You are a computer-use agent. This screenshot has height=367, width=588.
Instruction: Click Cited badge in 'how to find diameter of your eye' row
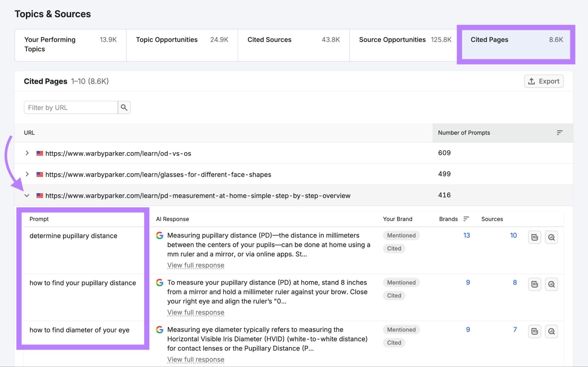(x=394, y=343)
